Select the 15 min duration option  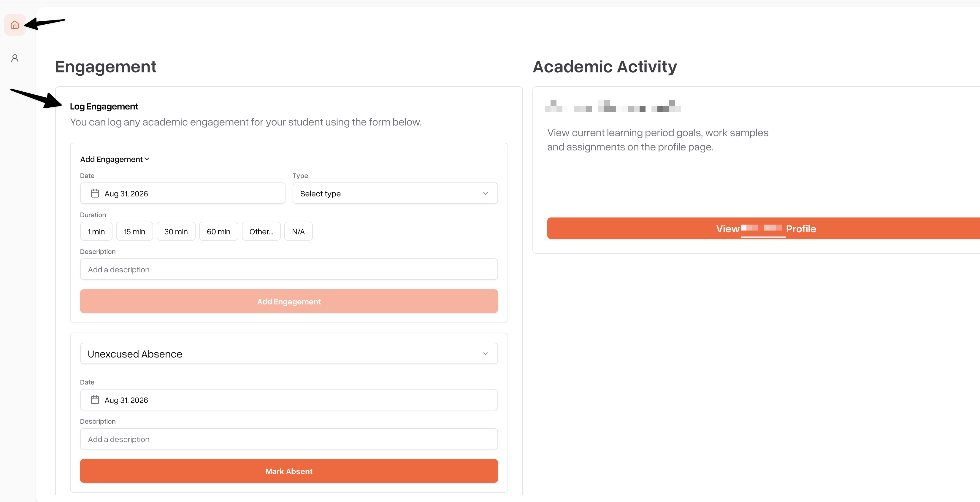click(134, 232)
